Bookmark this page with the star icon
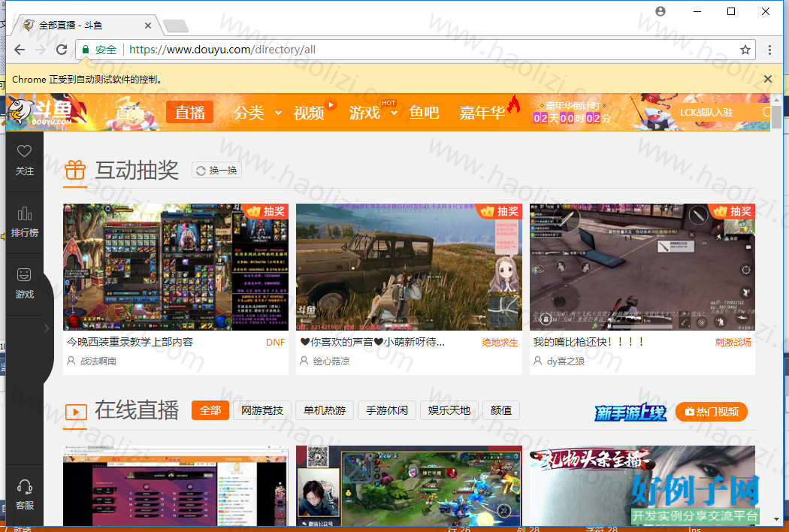 tap(745, 50)
